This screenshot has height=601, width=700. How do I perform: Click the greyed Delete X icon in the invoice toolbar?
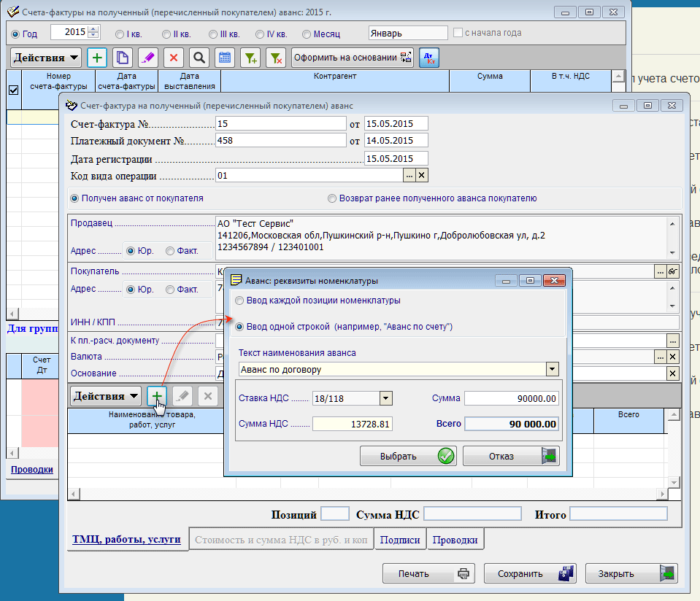[x=207, y=396]
